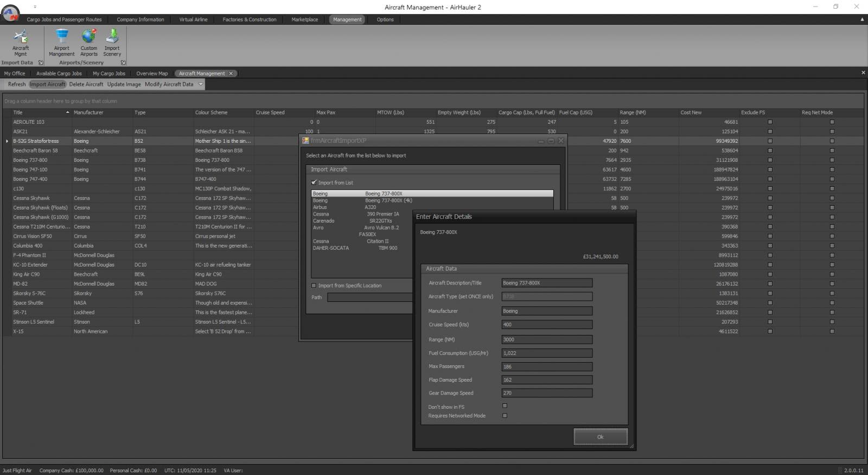868x475 pixels.
Task: Close the Aircraft Management tab via its X
Action: click(x=231, y=73)
